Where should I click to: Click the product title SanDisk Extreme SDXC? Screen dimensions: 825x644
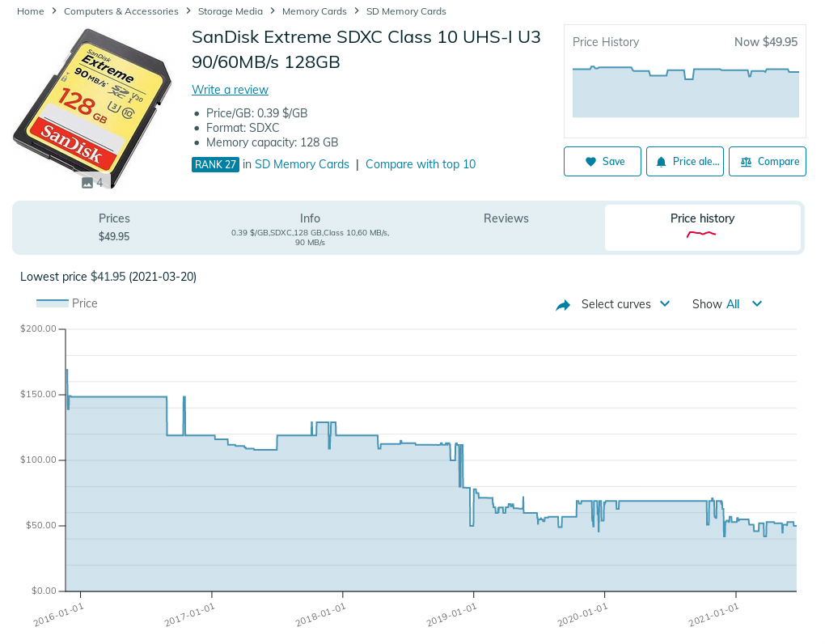[x=366, y=49]
